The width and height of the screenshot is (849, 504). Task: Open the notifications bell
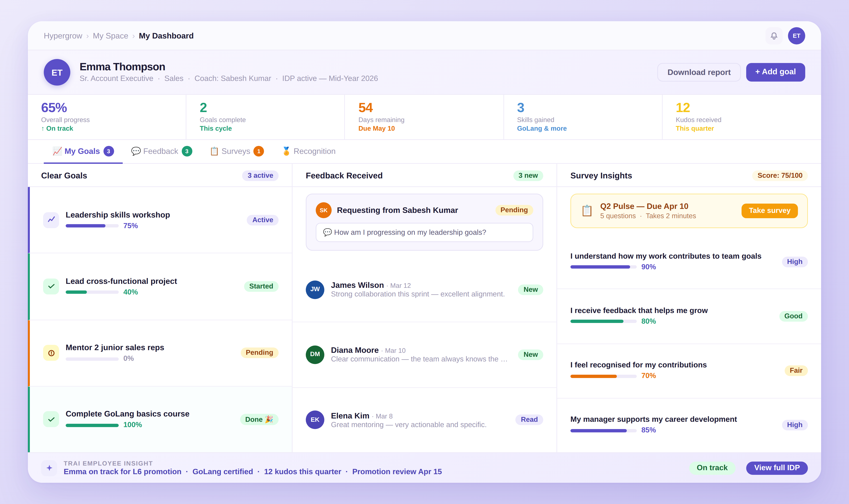(x=774, y=36)
